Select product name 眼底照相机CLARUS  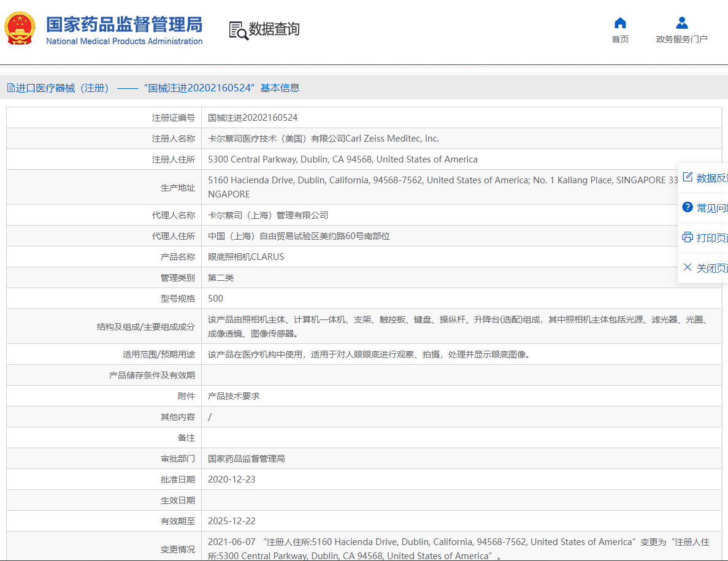pos(246,257)
